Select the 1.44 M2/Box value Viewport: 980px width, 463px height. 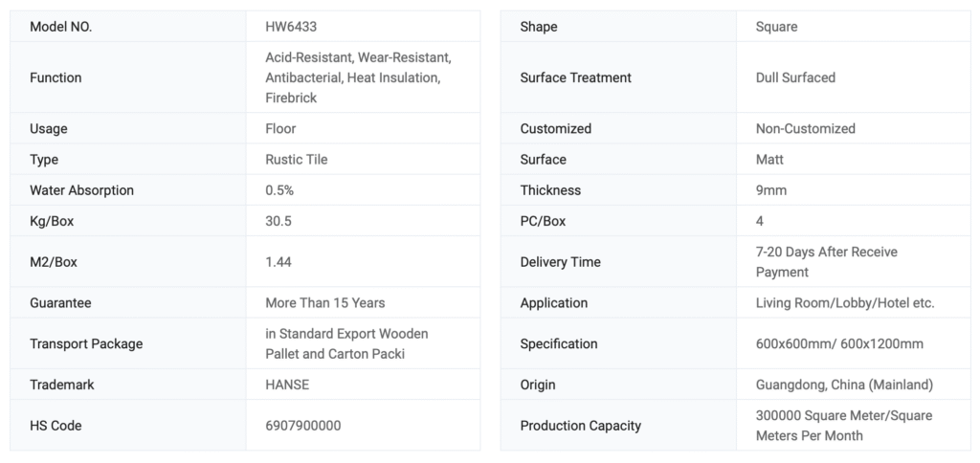pos(278,261)
